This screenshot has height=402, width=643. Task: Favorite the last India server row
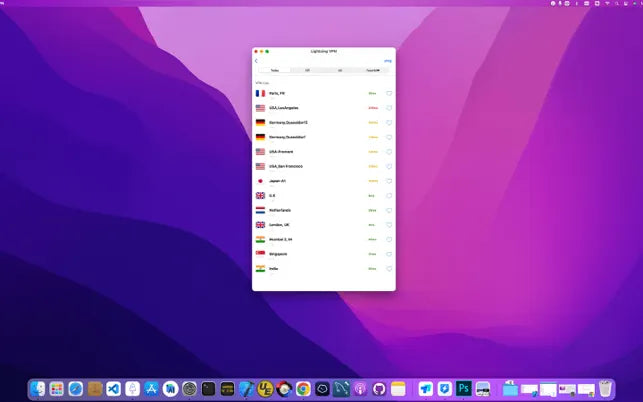point(389,269)
